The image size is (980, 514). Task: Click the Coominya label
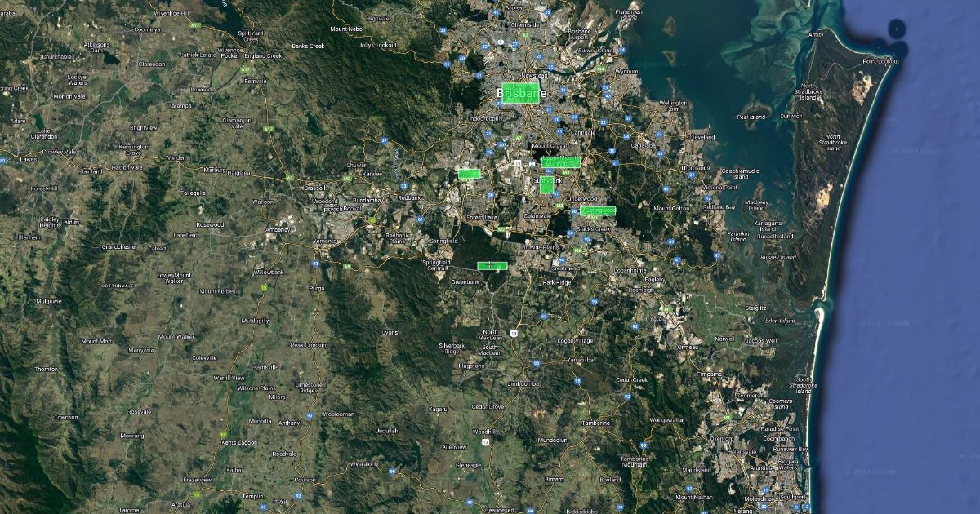[147, 29]
